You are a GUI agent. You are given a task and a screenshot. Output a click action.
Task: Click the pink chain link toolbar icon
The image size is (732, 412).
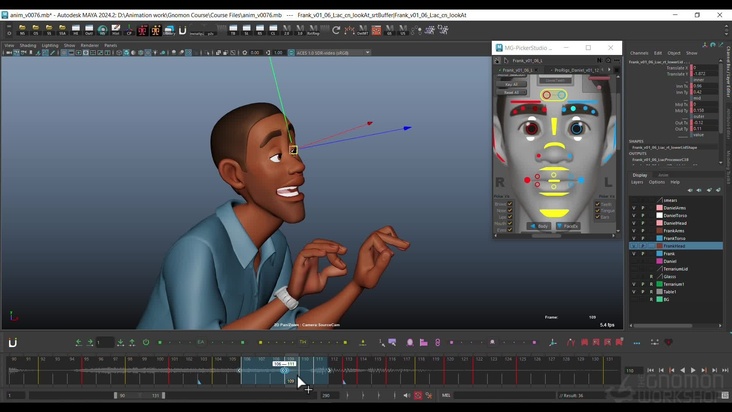437,342
